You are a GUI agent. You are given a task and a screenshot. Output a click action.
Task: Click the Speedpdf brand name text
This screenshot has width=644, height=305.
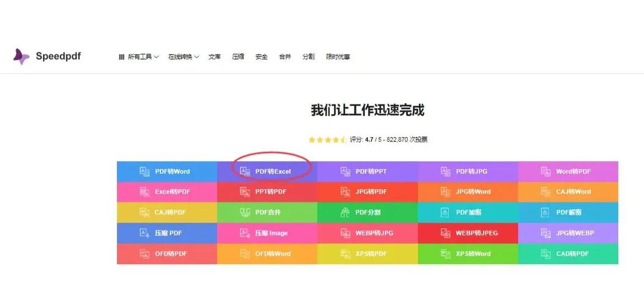59,56
